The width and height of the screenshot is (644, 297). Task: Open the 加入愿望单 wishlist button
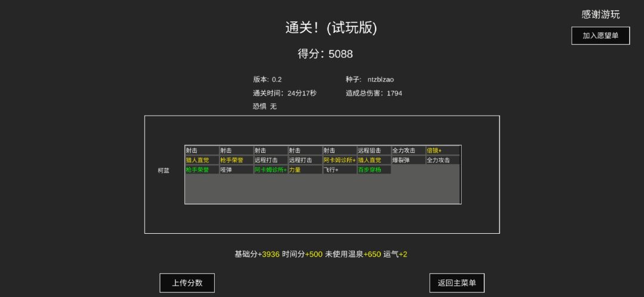pos(600,35)
